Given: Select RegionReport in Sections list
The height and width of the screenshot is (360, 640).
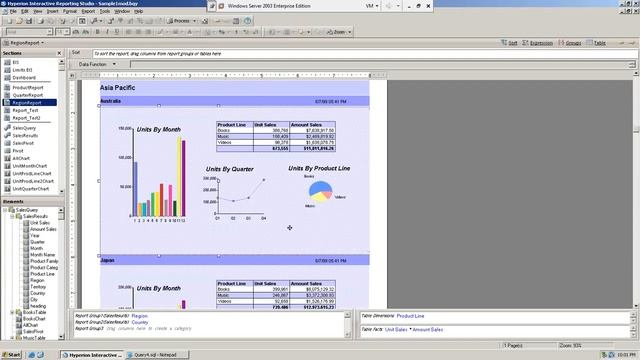Looking at the screenshot, I should point(27,102).
